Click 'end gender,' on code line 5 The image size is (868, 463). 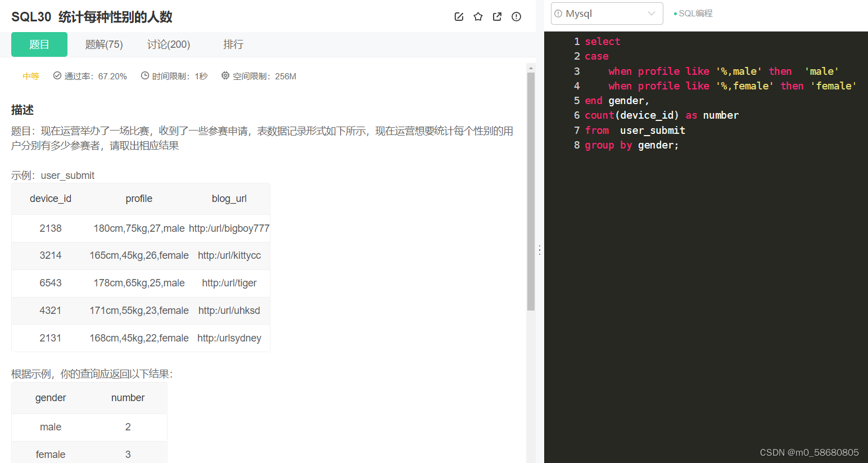tap(617, 101)
